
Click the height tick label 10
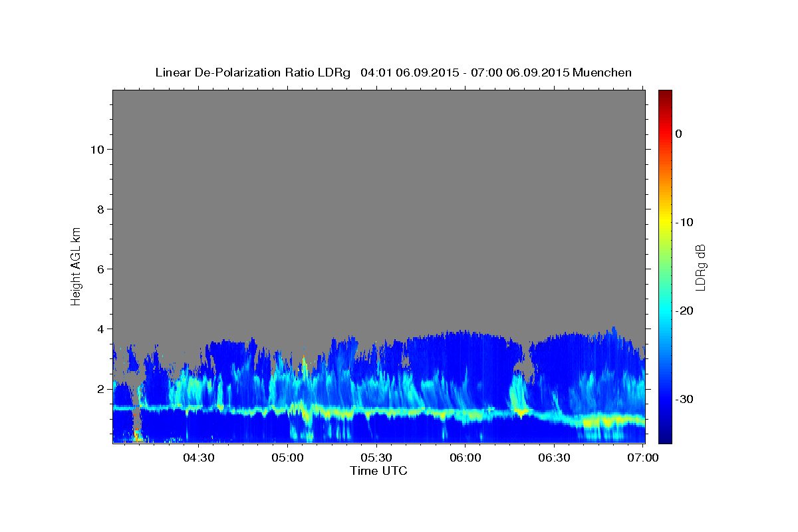[x=96, y=150]
